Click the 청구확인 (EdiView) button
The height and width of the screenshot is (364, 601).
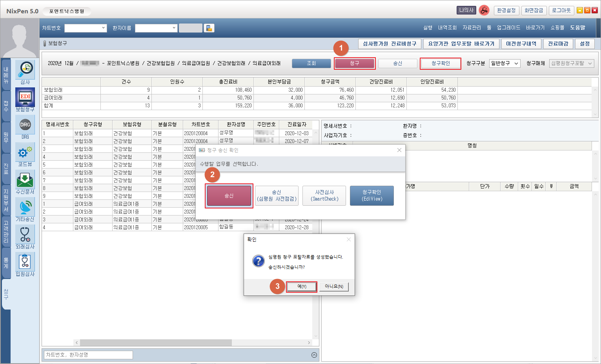pyautogui.click(x=372, y=196)
